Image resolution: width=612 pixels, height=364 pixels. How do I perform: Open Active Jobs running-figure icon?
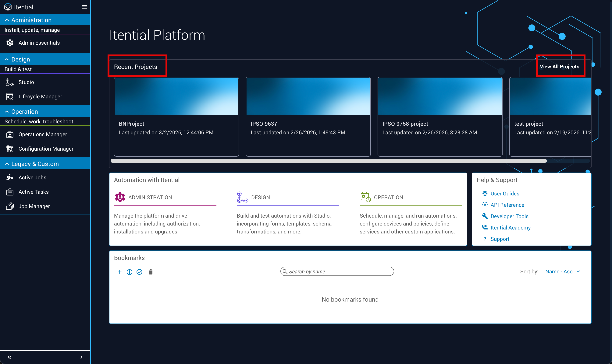(10, 178)
